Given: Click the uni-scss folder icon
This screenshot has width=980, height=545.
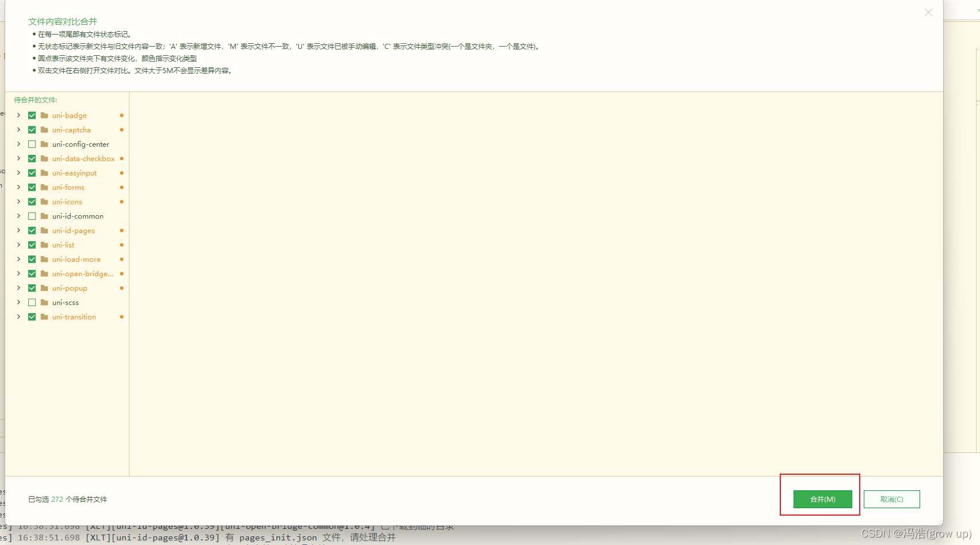Looking at the screenshot, I should (x=44, y=302).
